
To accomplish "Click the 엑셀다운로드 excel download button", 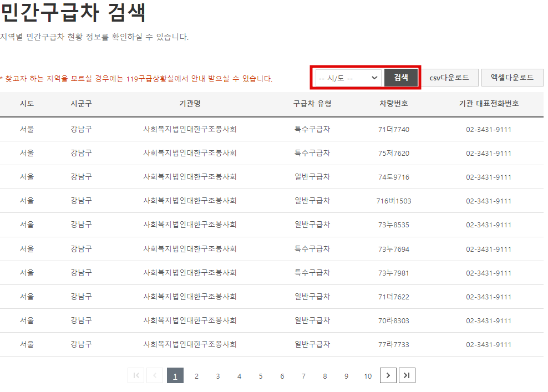I will 512,78.
